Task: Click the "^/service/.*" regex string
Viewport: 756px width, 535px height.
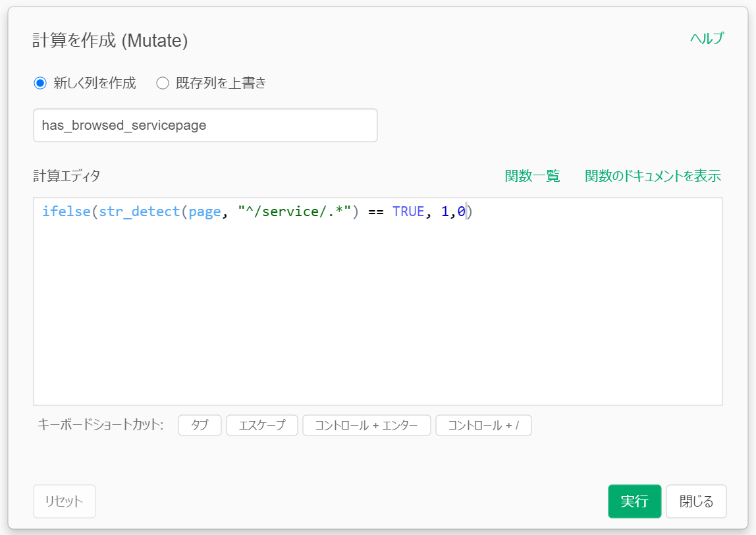Action: pyautogui.click(x=294, y=211)
